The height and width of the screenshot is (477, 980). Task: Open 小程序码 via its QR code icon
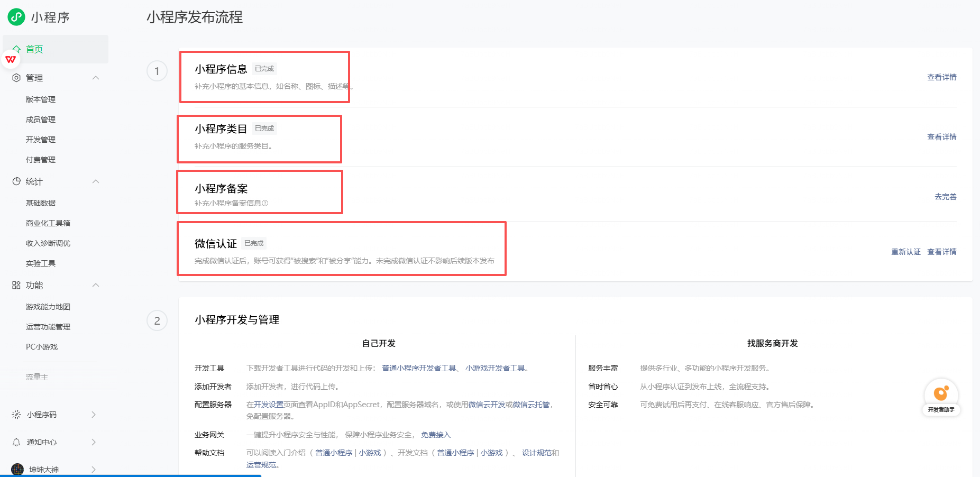tap(16, 415)
